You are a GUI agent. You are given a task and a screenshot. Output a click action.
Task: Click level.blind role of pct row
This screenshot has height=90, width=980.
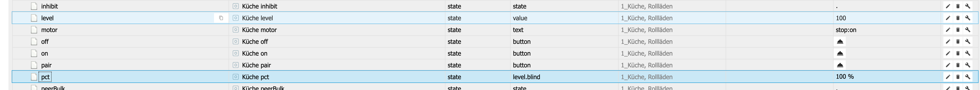(x=526, y=77)
